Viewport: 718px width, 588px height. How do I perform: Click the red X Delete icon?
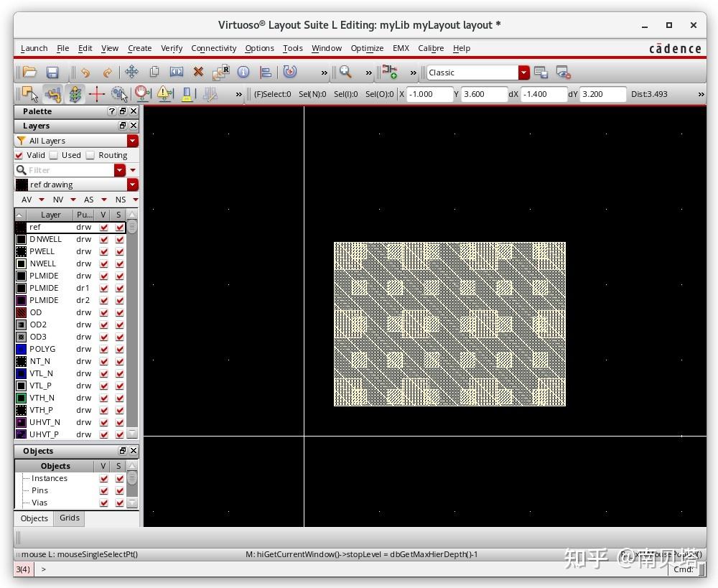[199, 72]
